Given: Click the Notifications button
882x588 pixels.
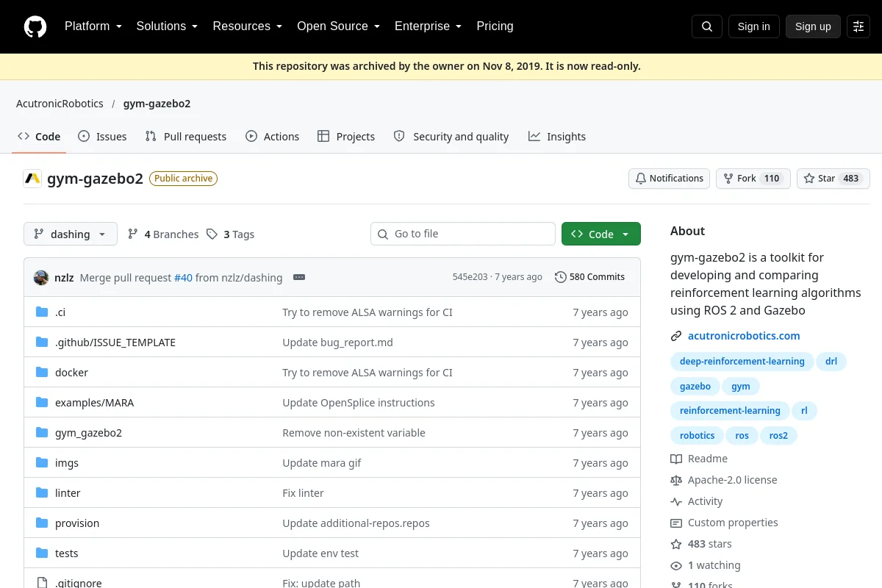Looking at the screenshot, I should point(670,179).
